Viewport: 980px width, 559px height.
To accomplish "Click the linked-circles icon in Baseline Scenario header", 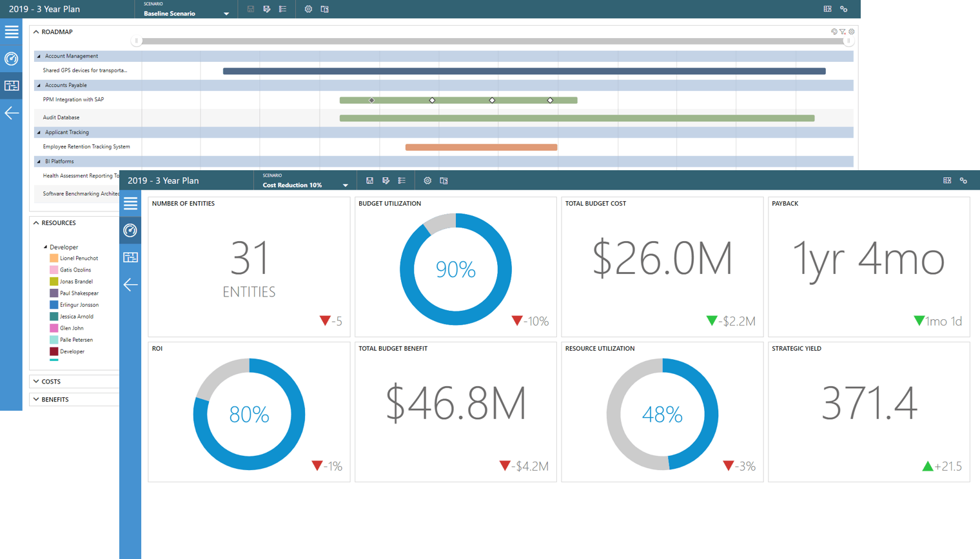I will (844, 9).
